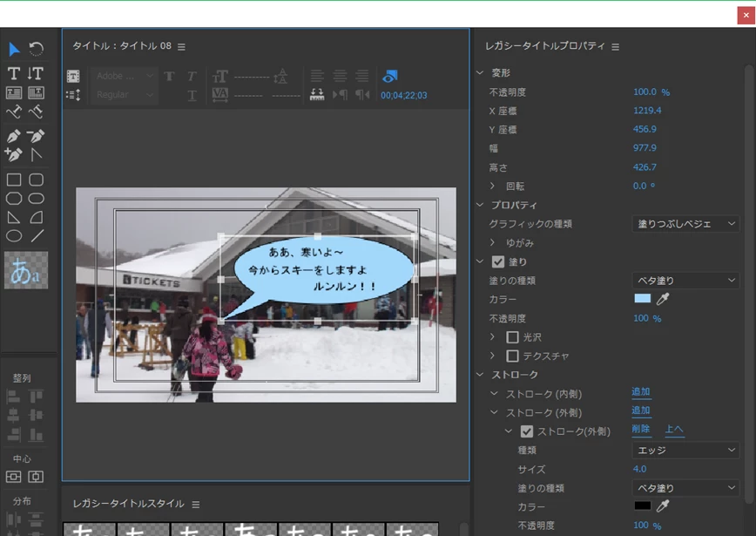
Task: Select the Rounded Corner Rectangle tool
Action: [37, 180]
